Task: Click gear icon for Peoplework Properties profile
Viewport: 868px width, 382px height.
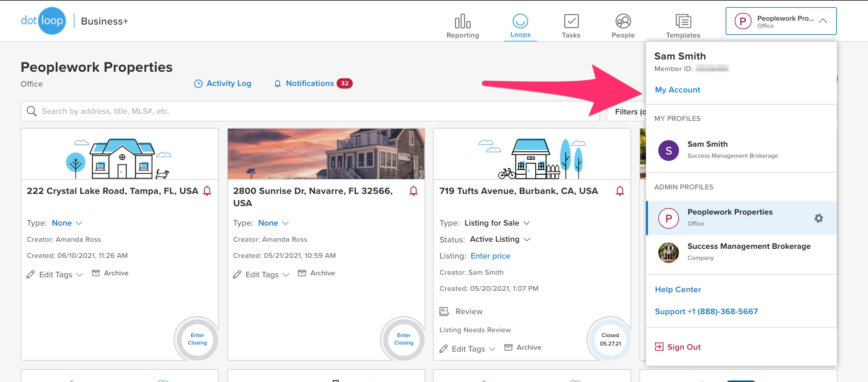Action: pyautogui.click(x=818, y=218)
